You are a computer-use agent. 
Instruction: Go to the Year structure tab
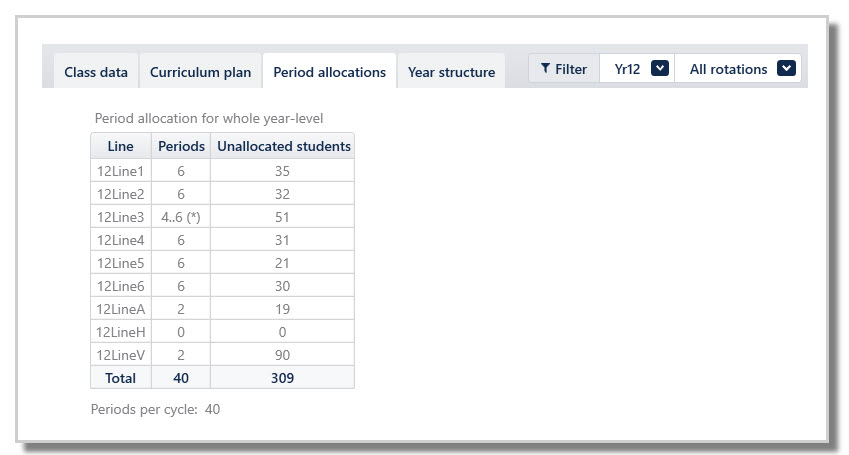(x=451, y=72)
